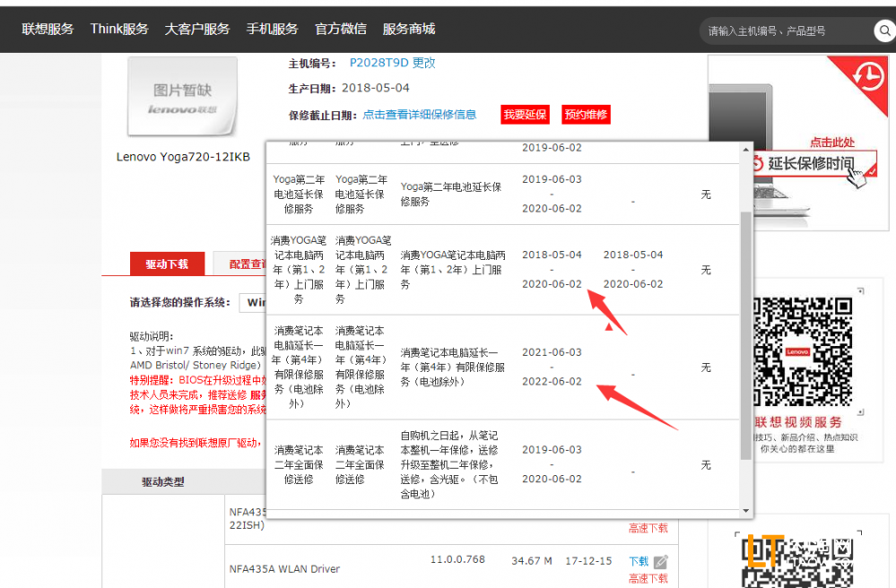Click the date cell in 二年全面保修送修 row
The image size is (896, 588).
point(552,464)
